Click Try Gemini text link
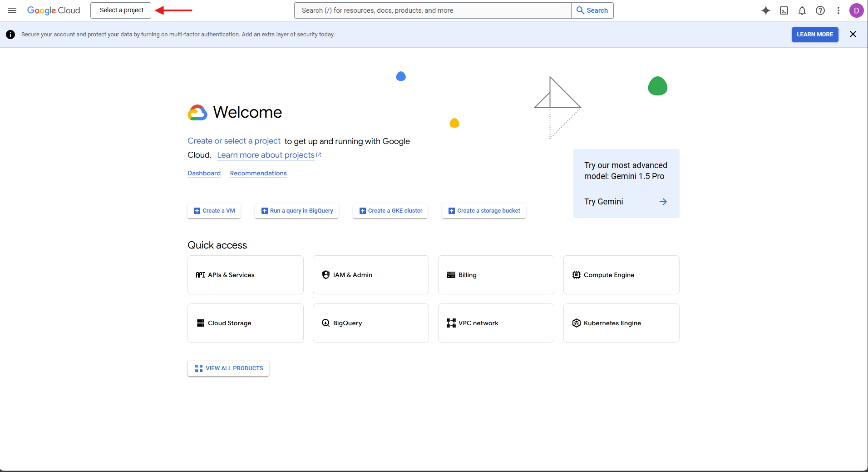The width and height of the screenshot is (868, 472). click(603, 202)
